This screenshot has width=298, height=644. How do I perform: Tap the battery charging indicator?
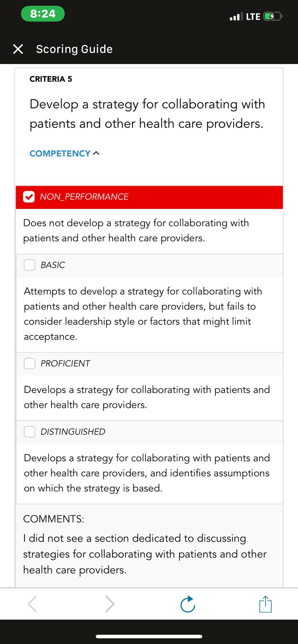pos(273,17)
